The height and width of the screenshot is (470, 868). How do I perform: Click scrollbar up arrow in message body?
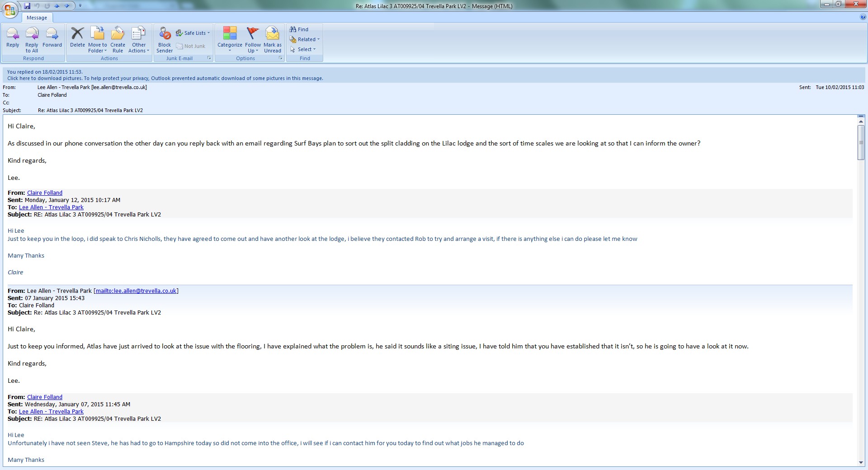[x=861, y=121]
